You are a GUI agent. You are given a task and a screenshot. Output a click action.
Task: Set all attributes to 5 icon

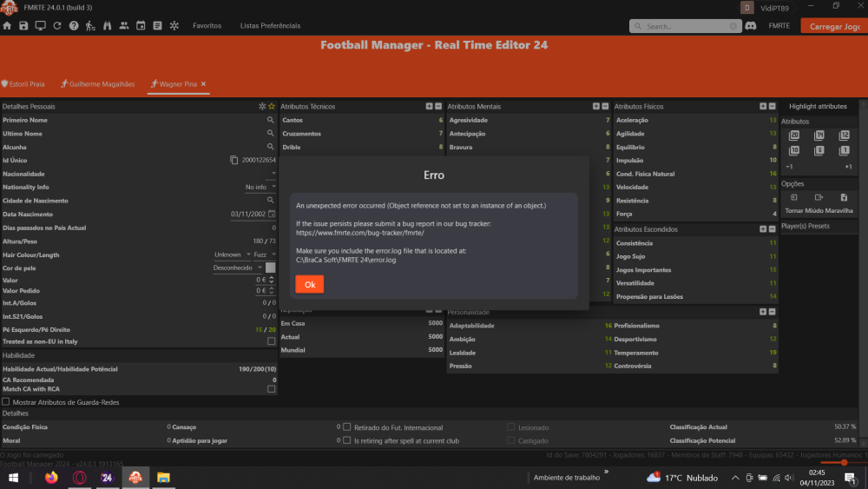point(819,150)
